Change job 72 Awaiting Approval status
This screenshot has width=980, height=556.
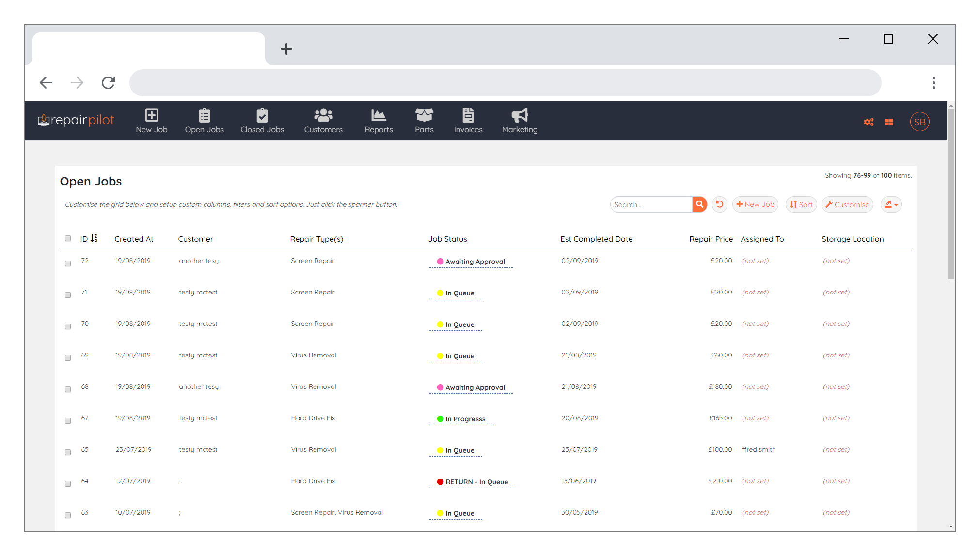tap(471, 262)
